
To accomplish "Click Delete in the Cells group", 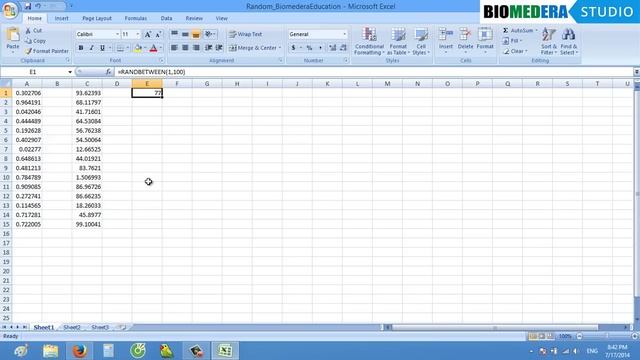I will (465, 41).
